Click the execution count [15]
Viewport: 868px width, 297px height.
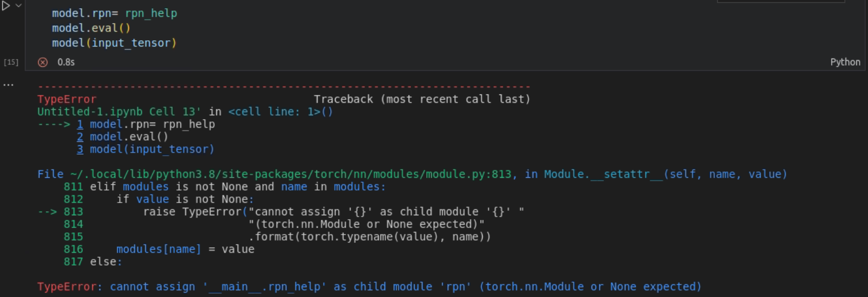11,62
